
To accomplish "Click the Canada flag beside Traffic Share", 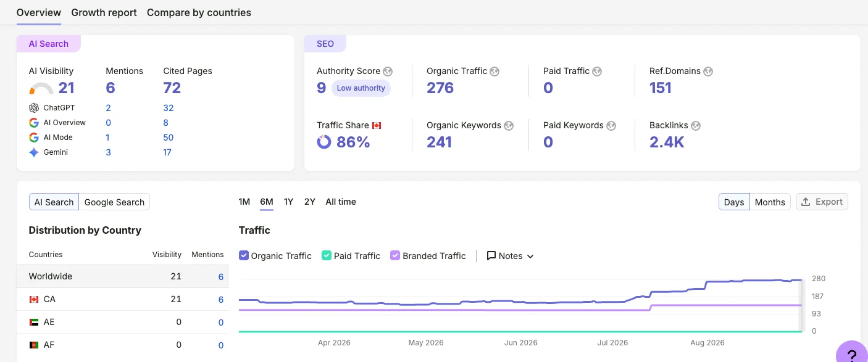I will [x=377, y=125].
